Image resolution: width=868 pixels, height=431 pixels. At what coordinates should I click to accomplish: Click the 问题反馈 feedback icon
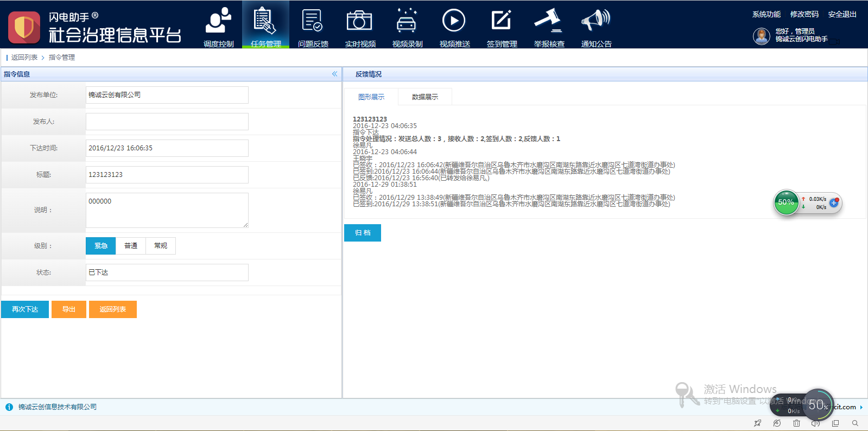[x=313, y=22]
